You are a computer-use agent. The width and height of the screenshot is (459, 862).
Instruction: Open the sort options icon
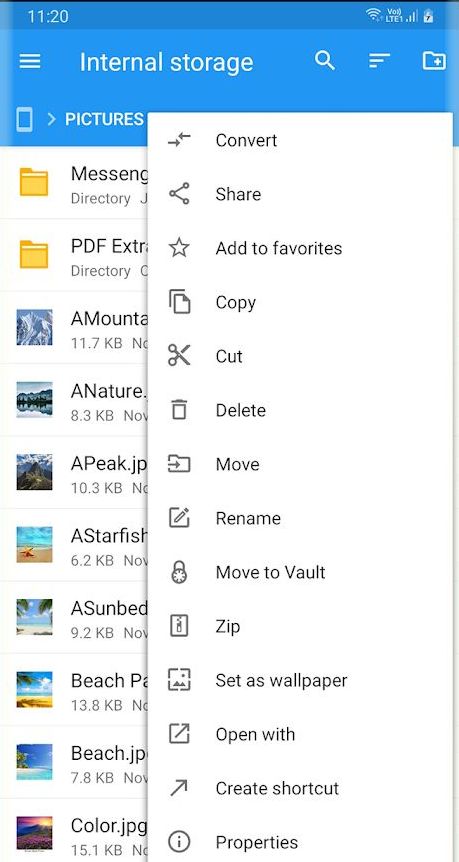[379, 60]
